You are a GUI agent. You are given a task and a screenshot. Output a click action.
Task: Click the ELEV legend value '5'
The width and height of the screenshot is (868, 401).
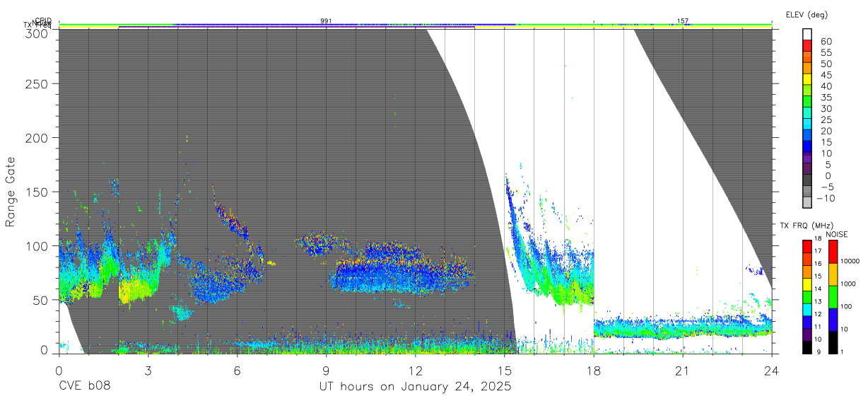click(x=828, y=165)
